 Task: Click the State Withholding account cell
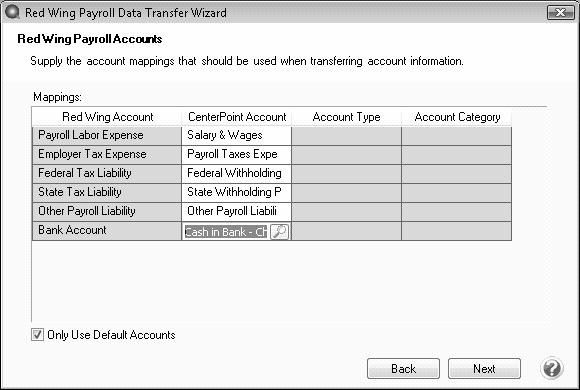tap(236, 192)
